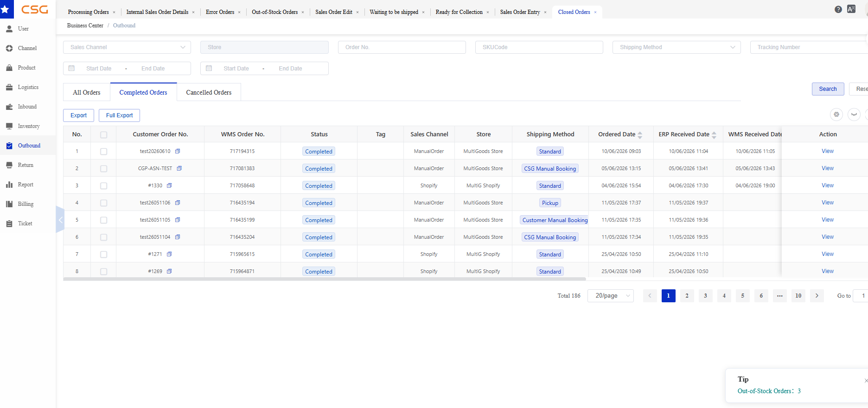Check the box for order test26051106

103,203
